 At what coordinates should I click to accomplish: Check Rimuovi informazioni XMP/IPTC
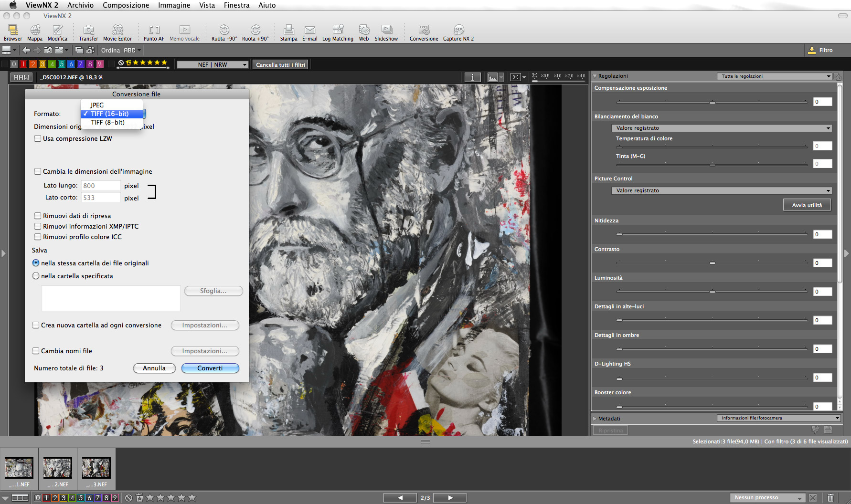(38, 226)
